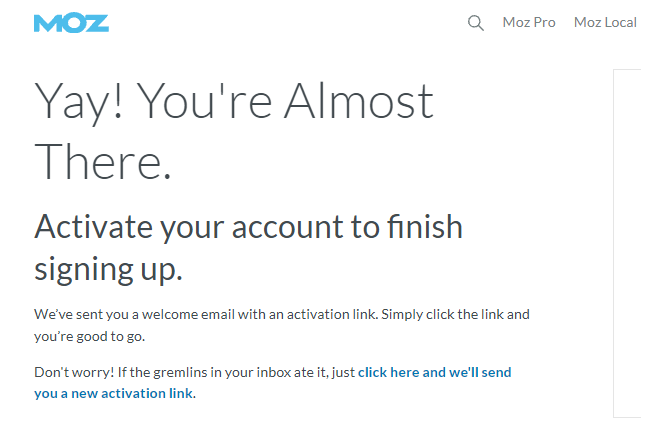Click the word 'Almost' in the main heading
This screenshot has width=647, height=422.
(359, 101)
